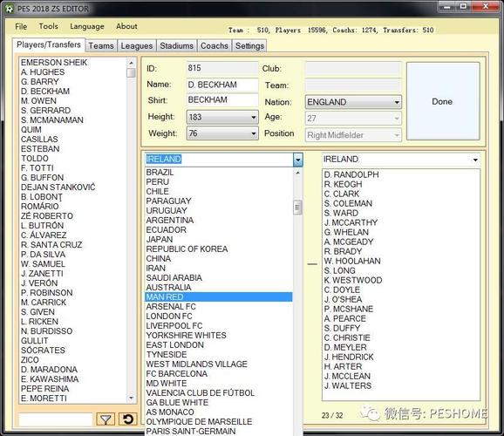Select D. RANDOLPH in Ireland squad
Screen dimensions: 504x436
401,174
